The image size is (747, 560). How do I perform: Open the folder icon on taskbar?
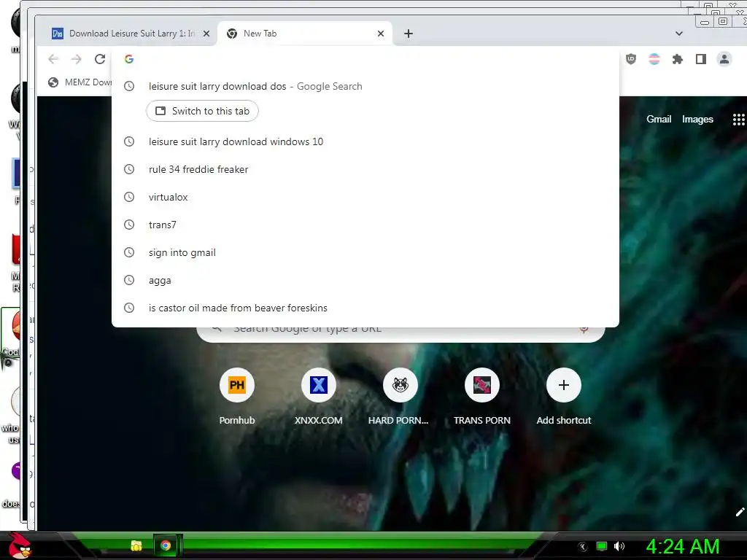[136, 545]
